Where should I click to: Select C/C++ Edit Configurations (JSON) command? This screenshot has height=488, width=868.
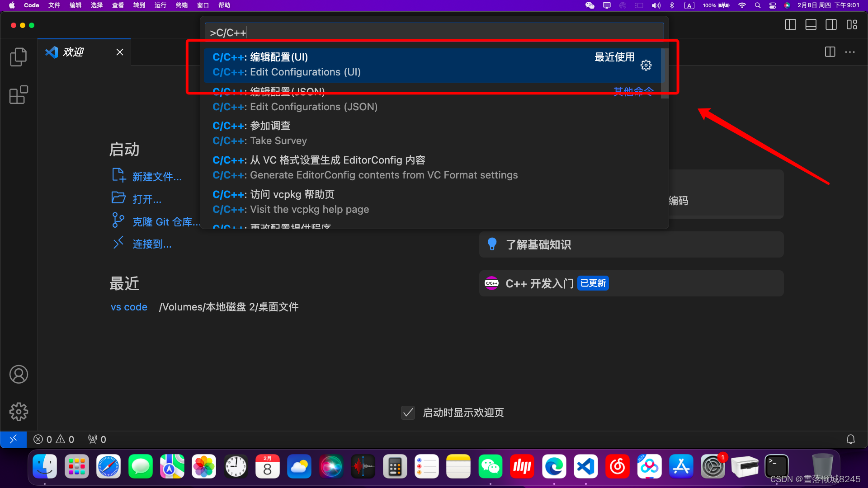[295, 107]
